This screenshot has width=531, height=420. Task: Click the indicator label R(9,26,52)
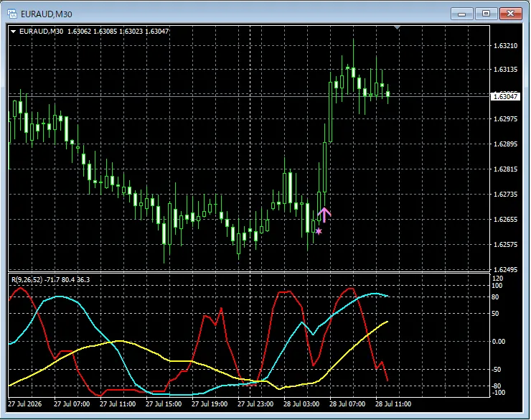pyautogui.click(x=27, y=280)
